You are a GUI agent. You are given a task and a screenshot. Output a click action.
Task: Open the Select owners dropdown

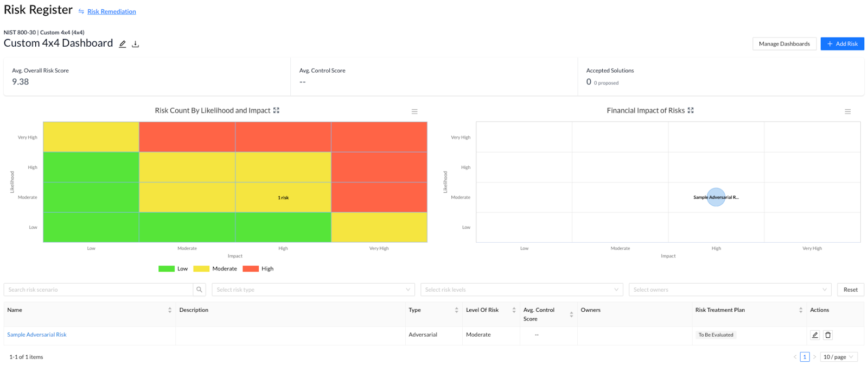click(x=730, y=290)
